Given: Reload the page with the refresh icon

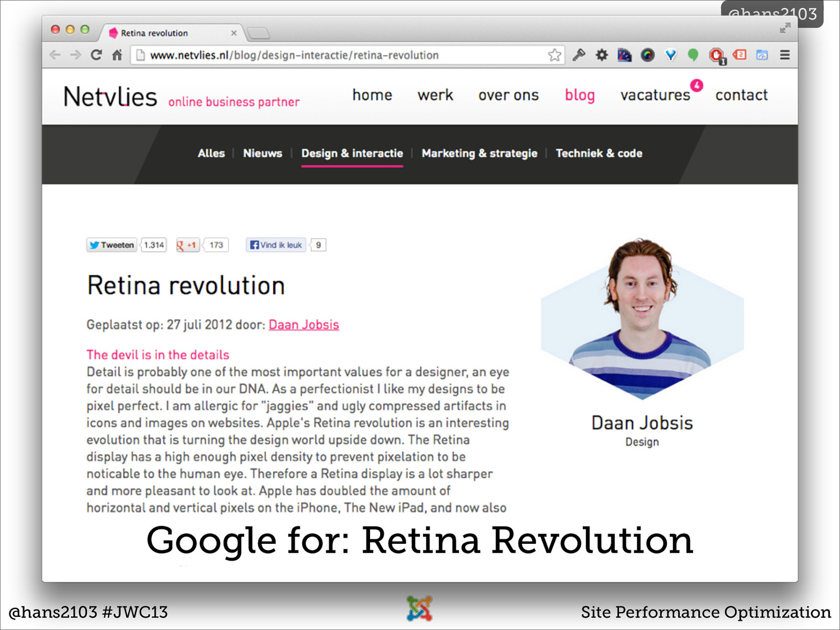Looking at the screenshot, I should (x=96, y=55).
